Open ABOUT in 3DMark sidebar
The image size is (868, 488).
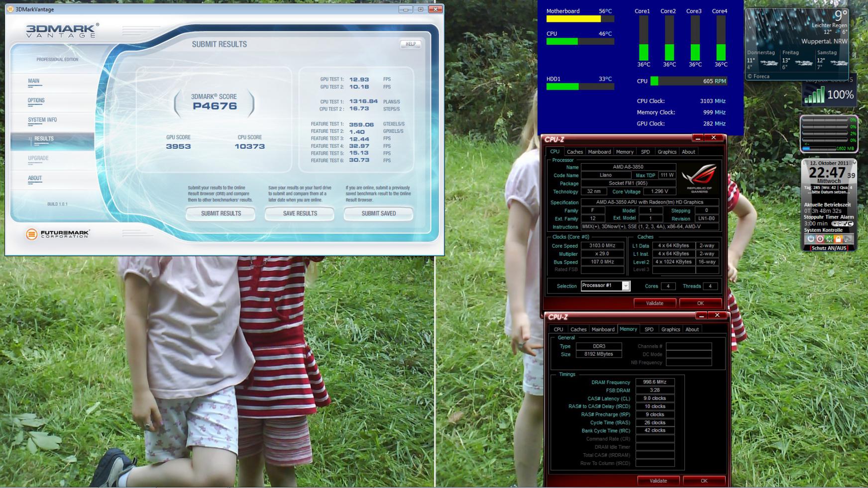tap(35, 178)
